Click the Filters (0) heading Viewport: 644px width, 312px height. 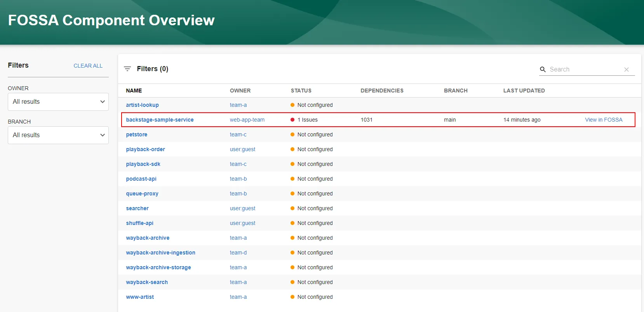click(x=153, y=69)
